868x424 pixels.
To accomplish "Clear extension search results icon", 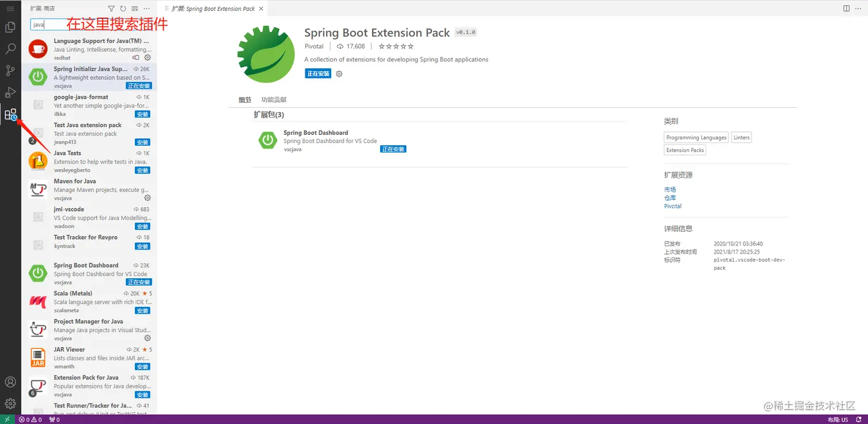I will [x=134, y=9].
